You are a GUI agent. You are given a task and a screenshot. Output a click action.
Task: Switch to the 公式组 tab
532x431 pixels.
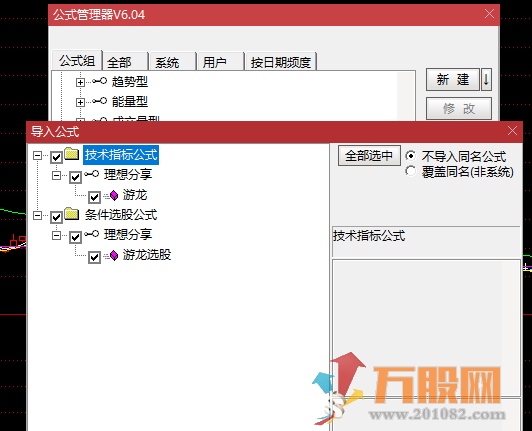[77, 61]
